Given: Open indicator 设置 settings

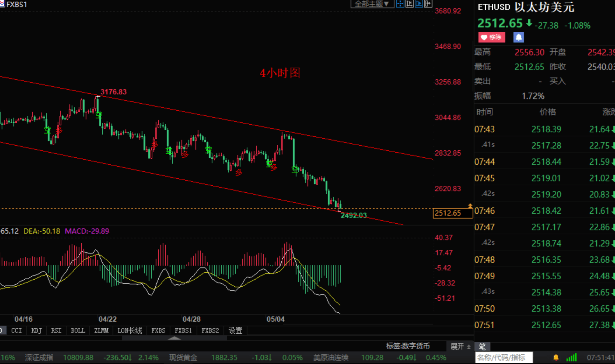Looking at the screenshot, I should [x=235, y=331].
